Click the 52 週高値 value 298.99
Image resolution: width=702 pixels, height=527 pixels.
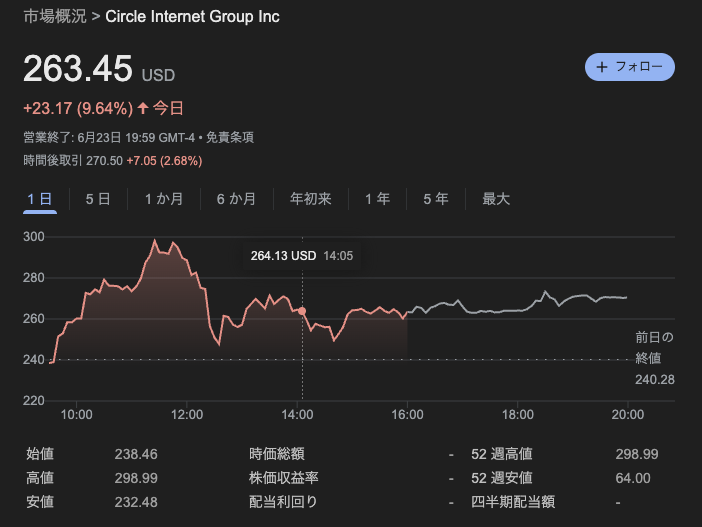point(638,454)
